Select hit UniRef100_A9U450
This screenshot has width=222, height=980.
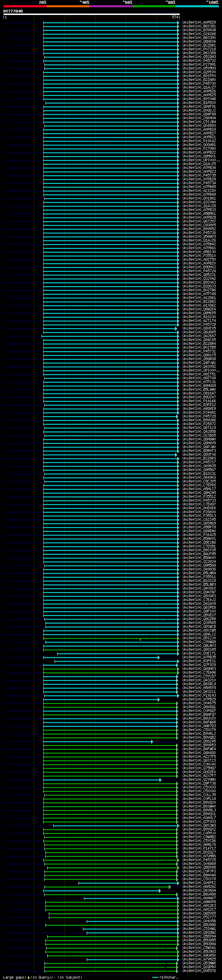pos(199,955)
